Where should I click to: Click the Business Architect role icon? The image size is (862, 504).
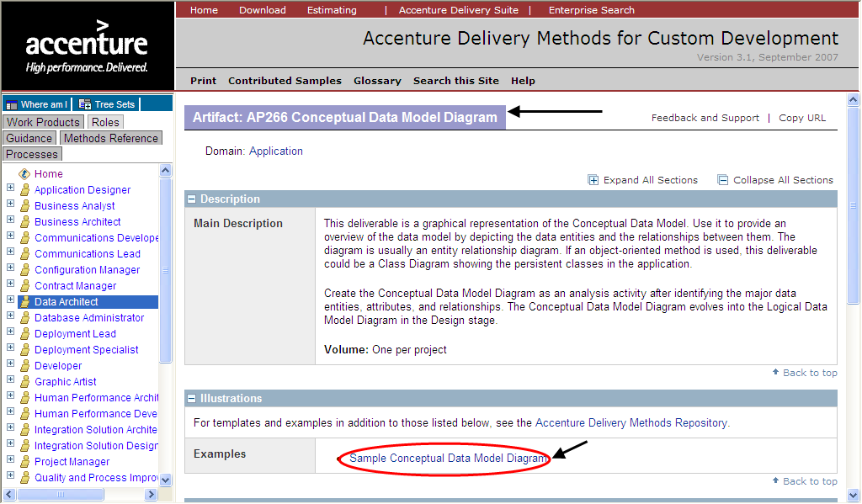pyautogui.click(x=24, y=222)
